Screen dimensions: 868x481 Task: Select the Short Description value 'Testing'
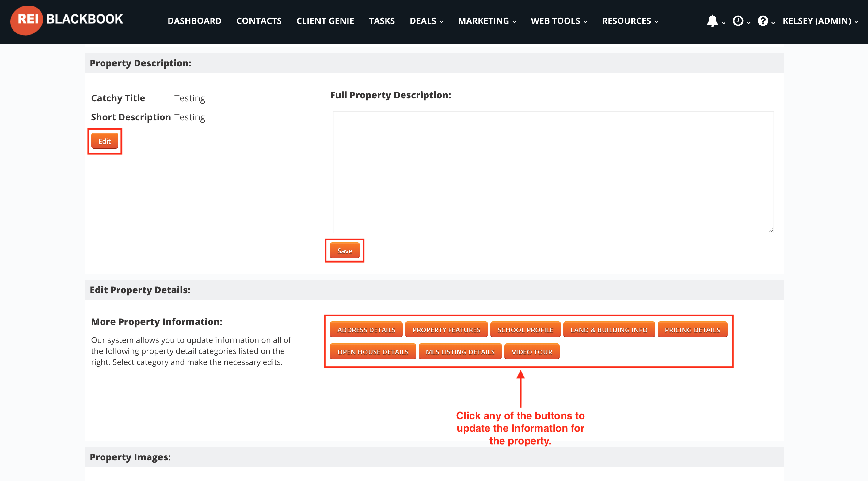(190, 117)
